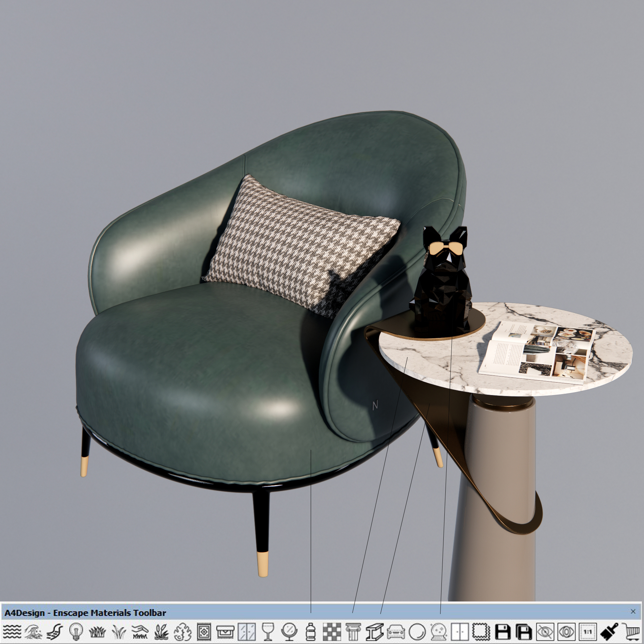Apply the plastic bottle material icon

point(311,631)
